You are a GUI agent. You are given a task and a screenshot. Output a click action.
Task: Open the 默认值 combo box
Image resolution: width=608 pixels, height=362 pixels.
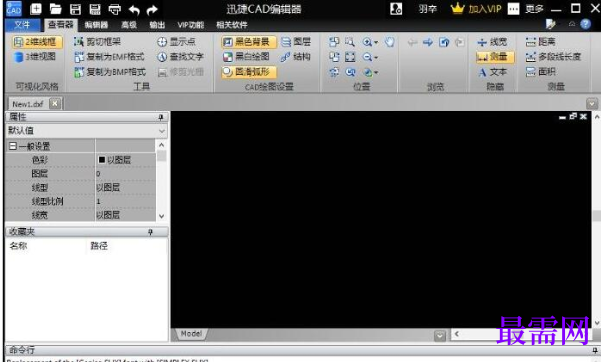click(x=87, y=131)
